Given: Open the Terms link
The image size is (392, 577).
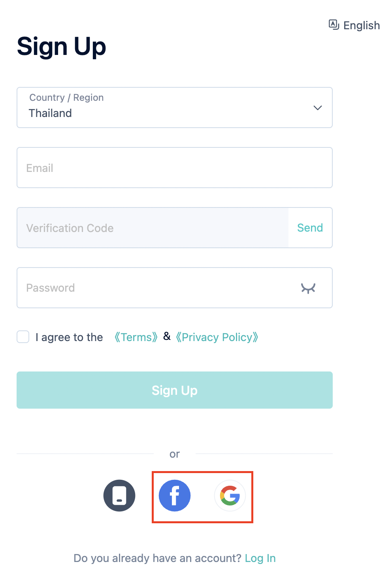Looking at the screenshot, I should pos(136,337).
